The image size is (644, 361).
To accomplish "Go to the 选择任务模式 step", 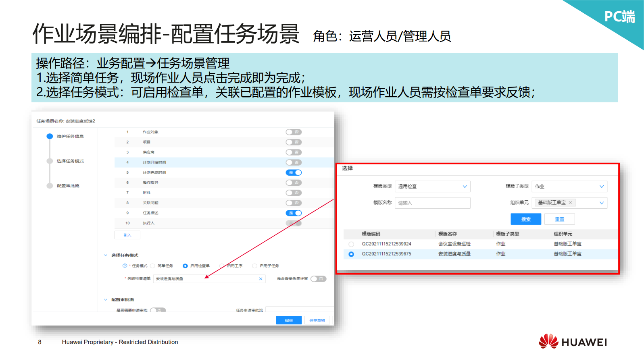I will [x=70, y=161].
